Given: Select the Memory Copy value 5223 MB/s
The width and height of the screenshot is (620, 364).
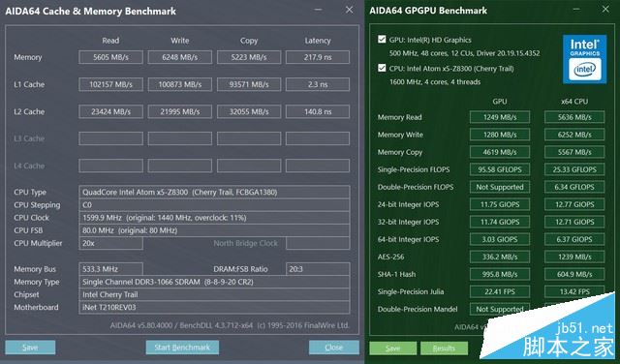Looking at the screenshot, I should [249, 57].
